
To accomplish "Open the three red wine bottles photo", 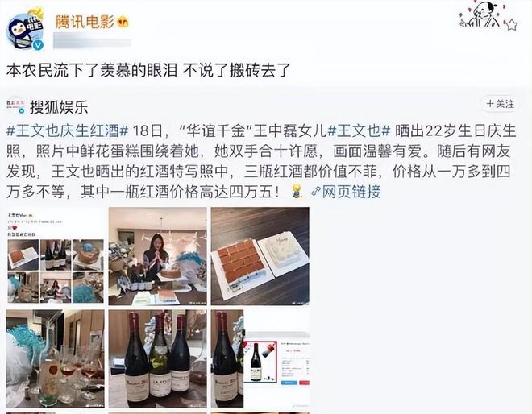I will (157, 358).
